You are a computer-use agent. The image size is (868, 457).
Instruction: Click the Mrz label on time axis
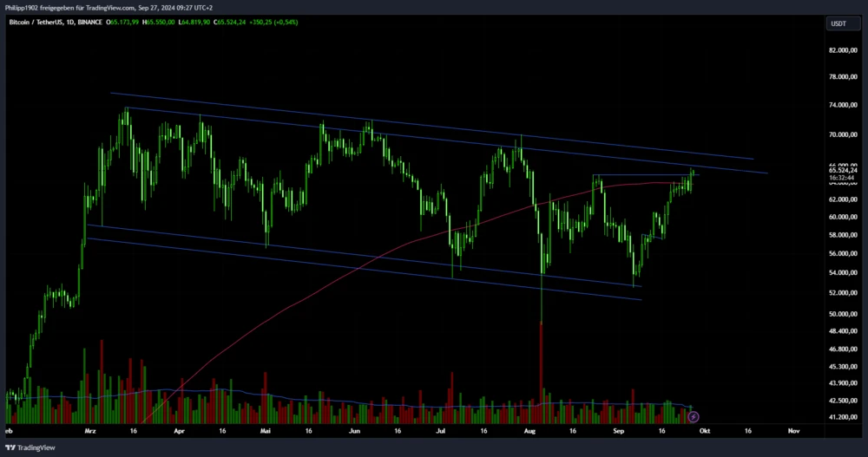(90, 430)
